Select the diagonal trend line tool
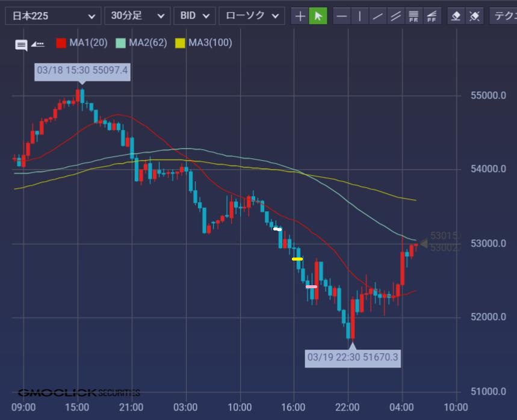This screenshot has height=420, width=517. tap(377, 16)
